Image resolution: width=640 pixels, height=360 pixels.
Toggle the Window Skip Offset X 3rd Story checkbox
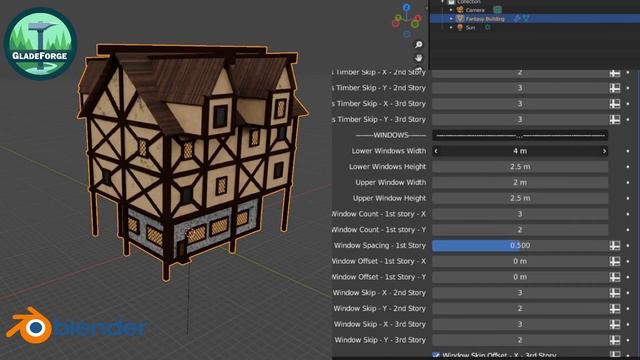[436, 355]
